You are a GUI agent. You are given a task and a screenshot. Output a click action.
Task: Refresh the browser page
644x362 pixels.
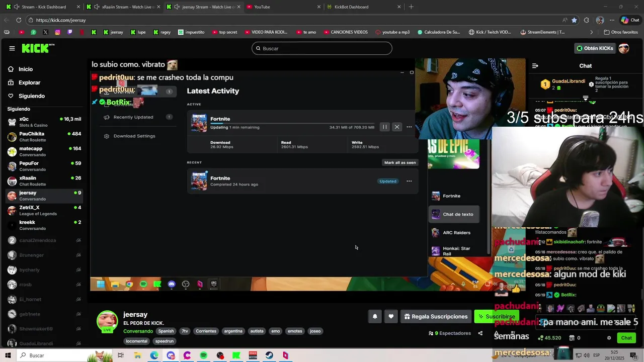point(19,20)
